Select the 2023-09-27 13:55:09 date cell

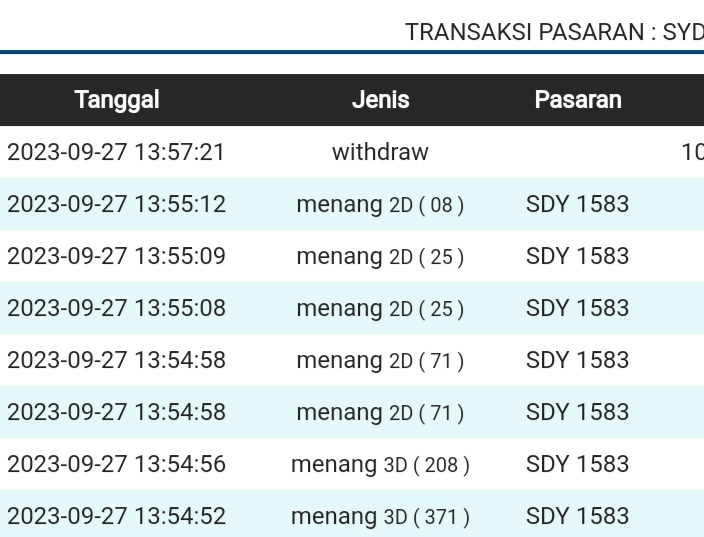[116, 256]
